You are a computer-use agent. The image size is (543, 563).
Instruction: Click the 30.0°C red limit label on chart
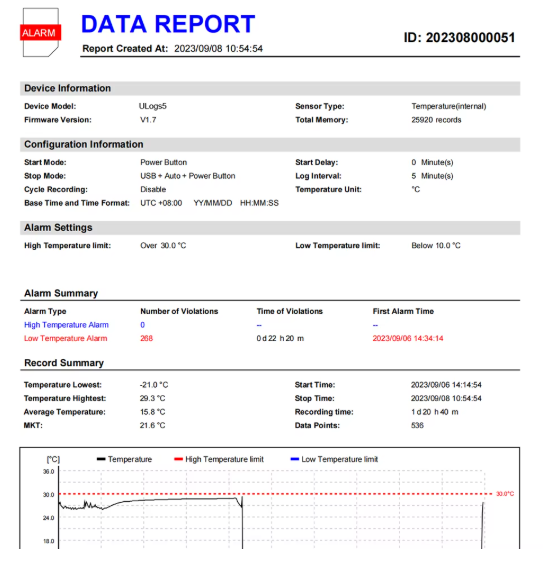(x=505, y=494)
